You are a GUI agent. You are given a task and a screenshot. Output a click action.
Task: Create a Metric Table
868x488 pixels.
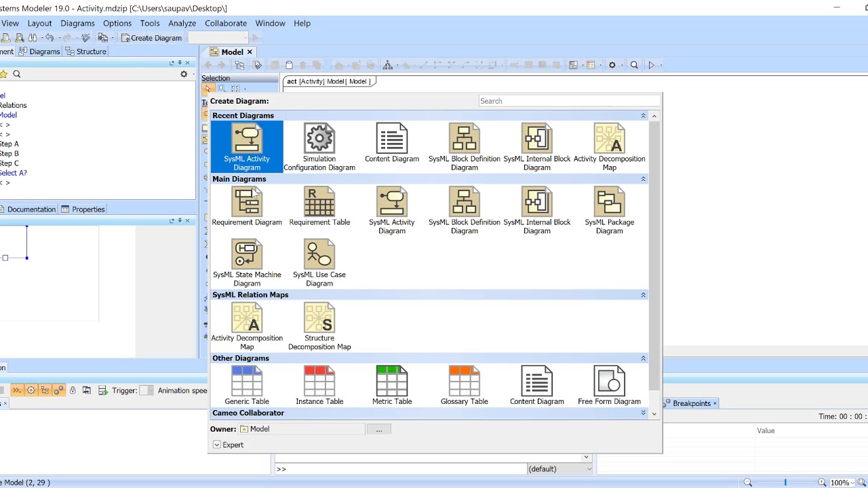click(x=392, y=386)
